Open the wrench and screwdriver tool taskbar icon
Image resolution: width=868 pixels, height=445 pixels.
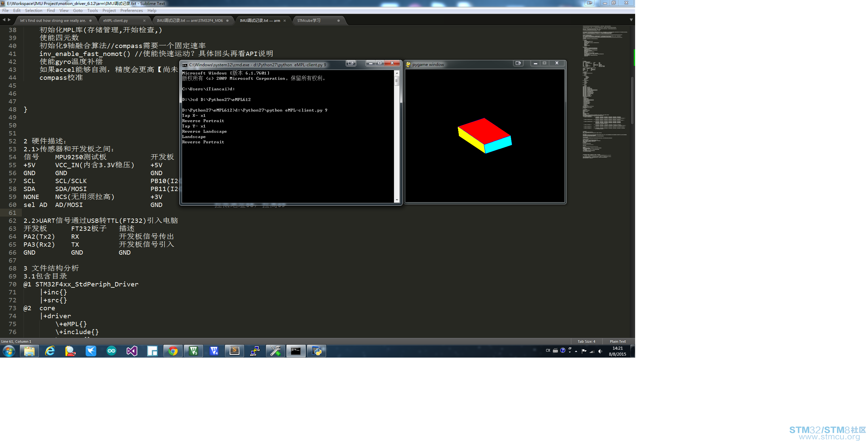click(x=276, y=351)
